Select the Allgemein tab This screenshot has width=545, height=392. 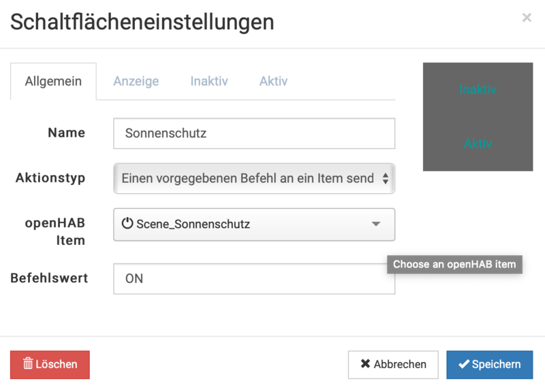coord(53,81)
